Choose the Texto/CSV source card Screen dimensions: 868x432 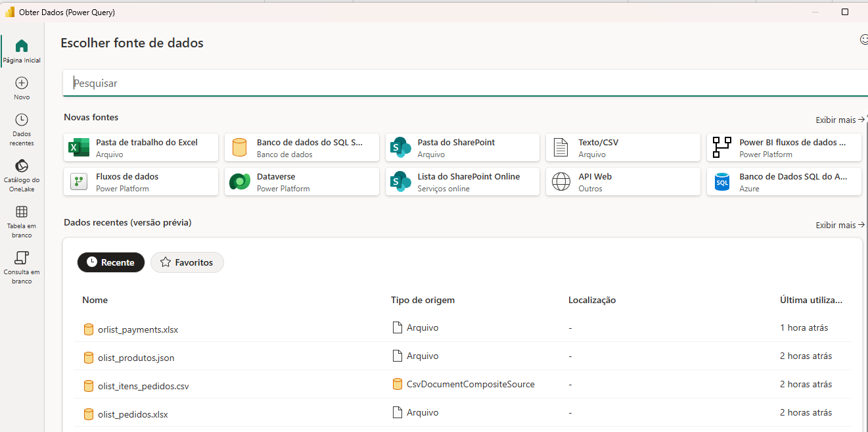pos(624,148)
